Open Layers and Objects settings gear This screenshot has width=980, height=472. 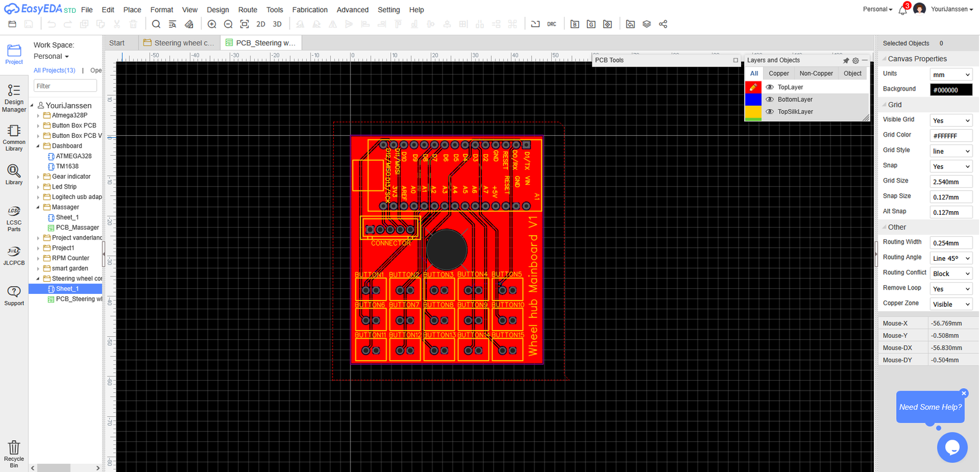click(856, 61)
